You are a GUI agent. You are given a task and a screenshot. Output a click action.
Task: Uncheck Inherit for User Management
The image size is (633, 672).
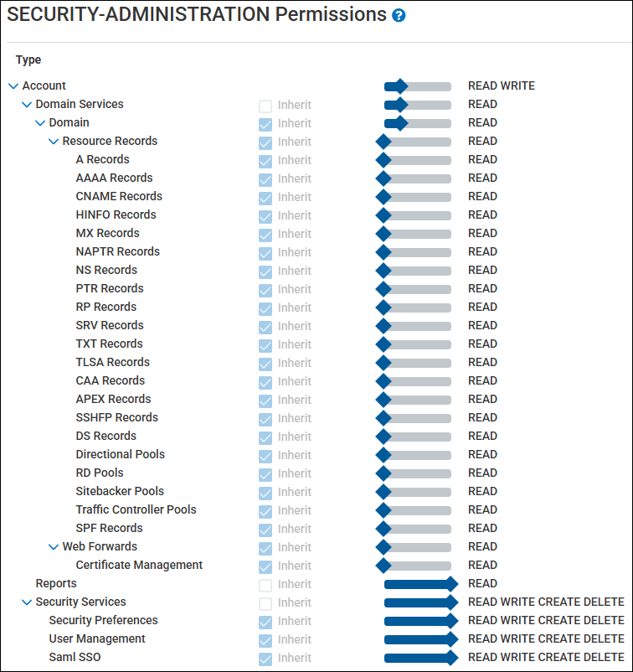click(265, 640)
